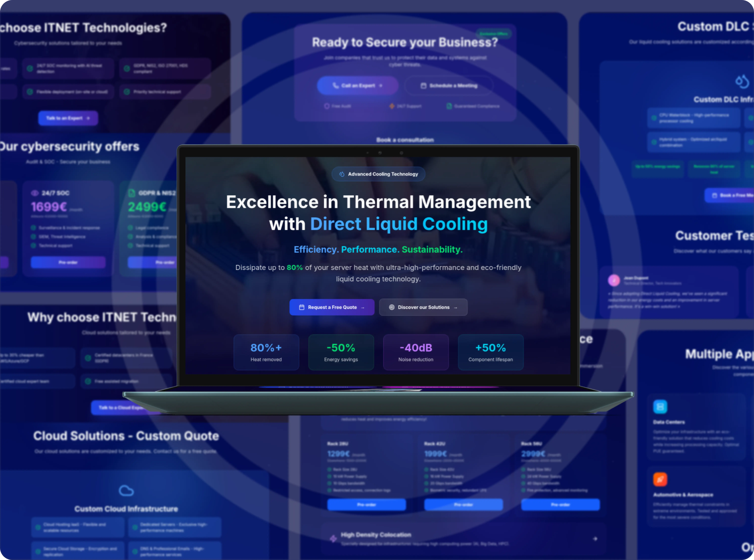The width and height of the screenshot is (754, 560).
Task: Click the orange Automotive & Aerospace icon
Action: pos(660,479)
